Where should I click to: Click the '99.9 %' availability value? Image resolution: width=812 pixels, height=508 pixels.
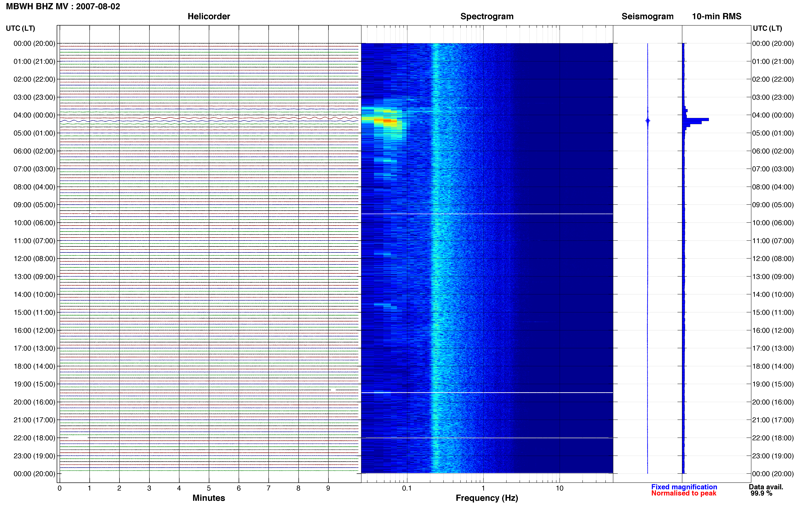762,493
